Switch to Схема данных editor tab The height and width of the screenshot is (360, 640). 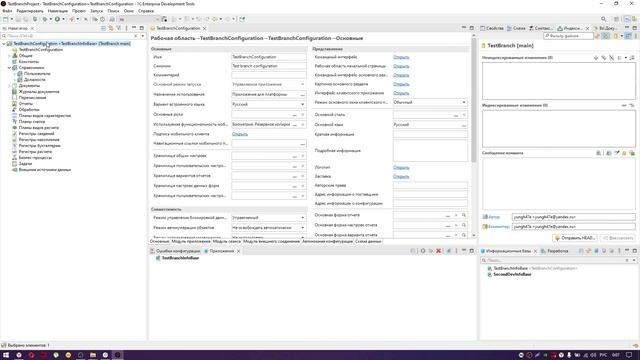368,242
